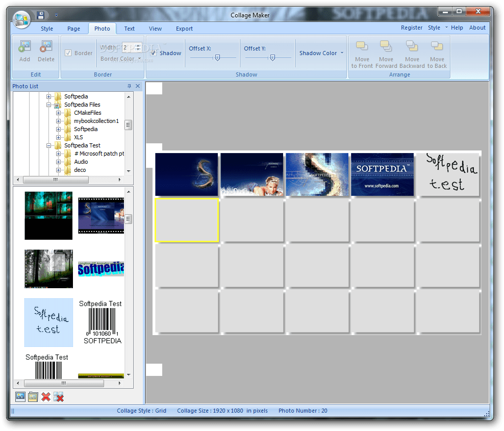Click the Photo List auto-hide pin toggle

tap(129, 86)
